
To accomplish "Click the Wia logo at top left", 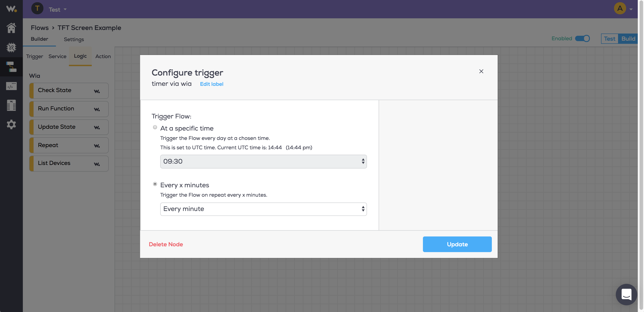I will point(11,9).
